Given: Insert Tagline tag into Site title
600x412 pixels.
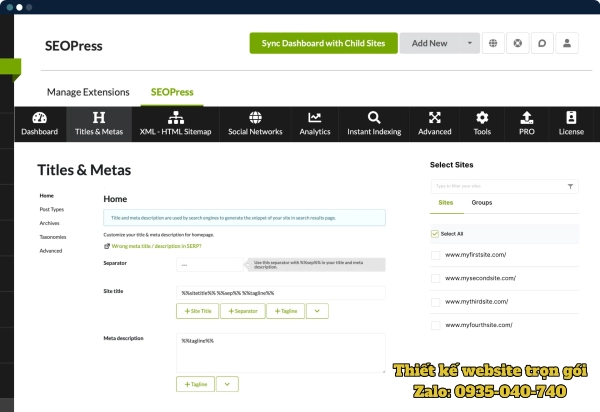Looking at the screenshot, I should pyautogui.click(x=285, y=311).
